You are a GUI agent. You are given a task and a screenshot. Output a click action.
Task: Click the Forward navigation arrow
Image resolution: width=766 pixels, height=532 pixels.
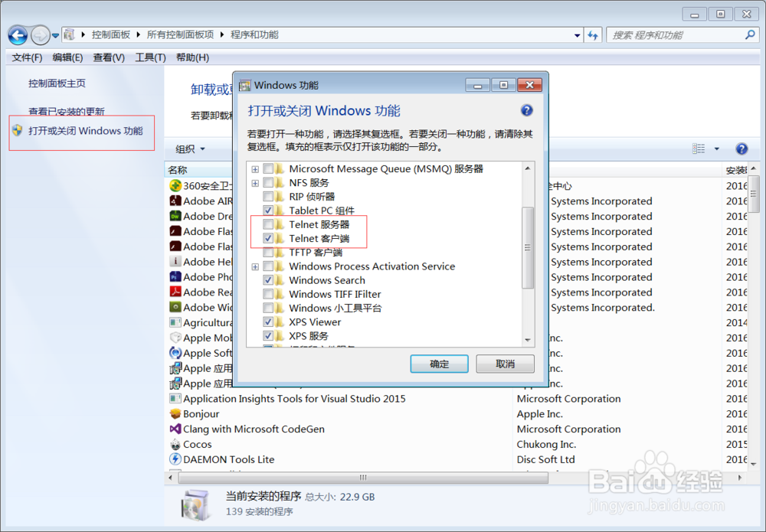coord(40,35)
